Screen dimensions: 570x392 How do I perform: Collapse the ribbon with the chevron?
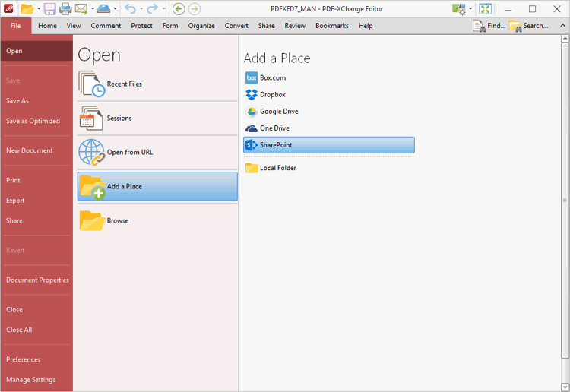(562, 25)
